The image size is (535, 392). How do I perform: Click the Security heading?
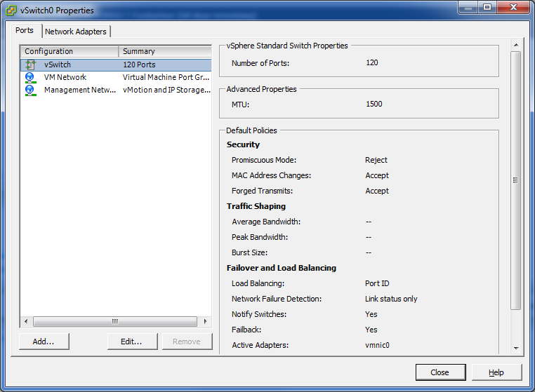click(x=243, y=144)
